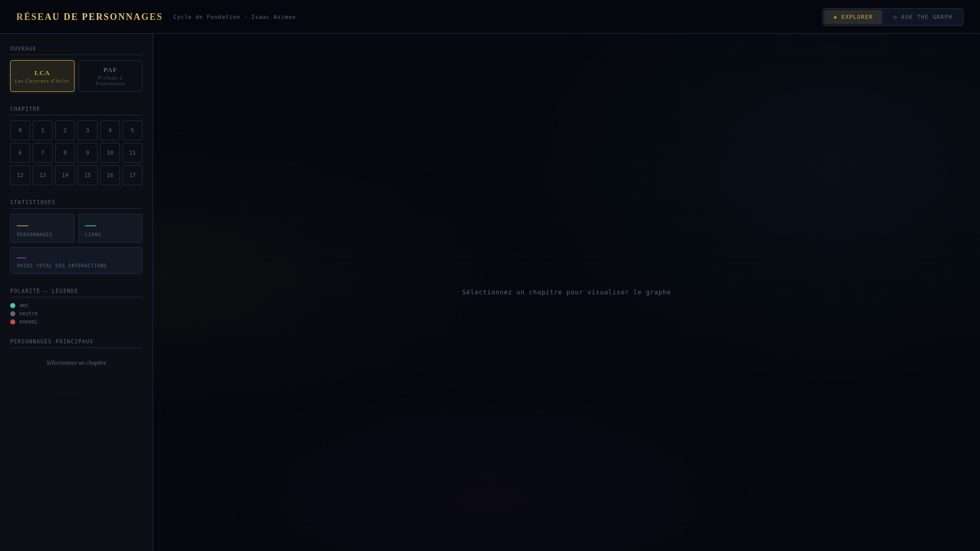Choose chapter 0
Image resolution: width=980 pixels, height=551 pixels.
point(20,131)
